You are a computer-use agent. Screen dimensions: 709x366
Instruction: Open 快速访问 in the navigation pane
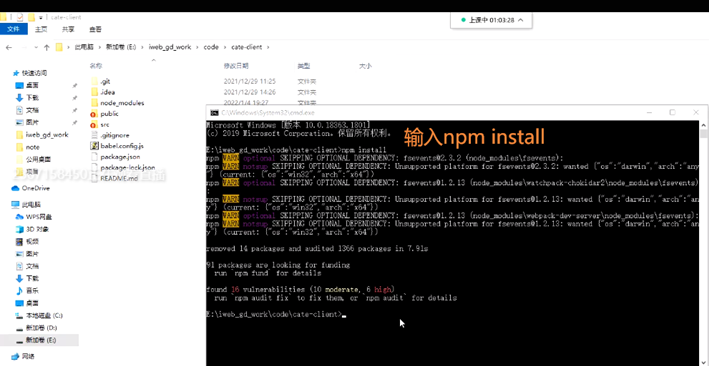[x=34, y=73]
